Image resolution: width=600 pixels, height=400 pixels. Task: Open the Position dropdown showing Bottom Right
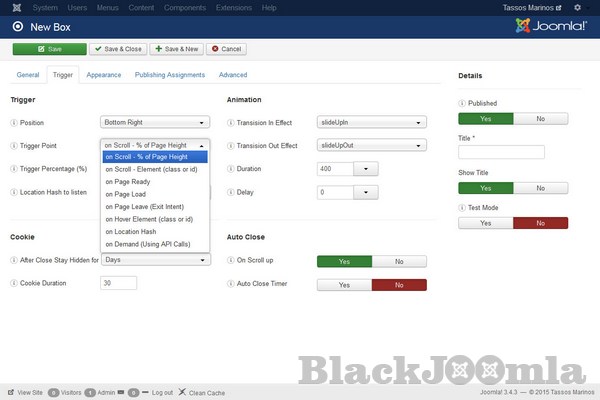(155, 122)
